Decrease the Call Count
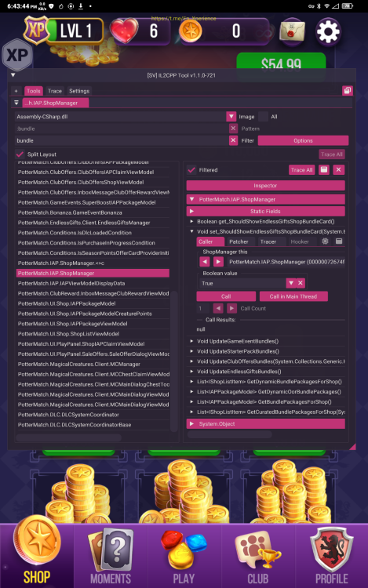 click(218, 308)
